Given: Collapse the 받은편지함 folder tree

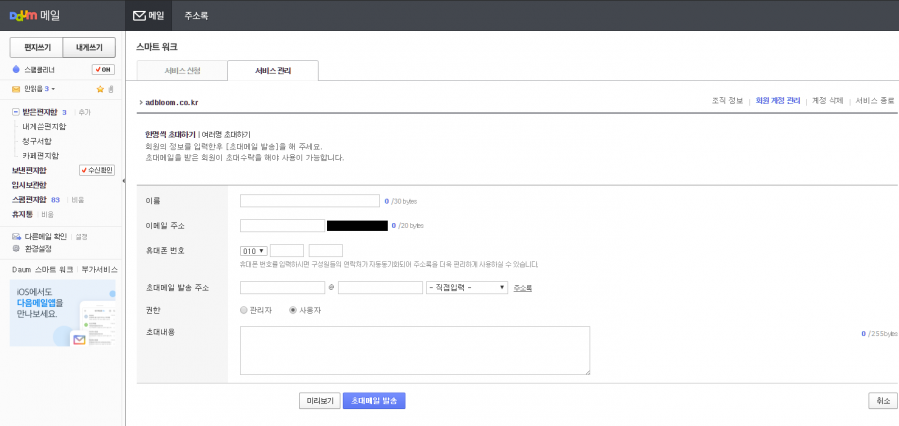Looking at the screenshot, I should pos(16,113).
